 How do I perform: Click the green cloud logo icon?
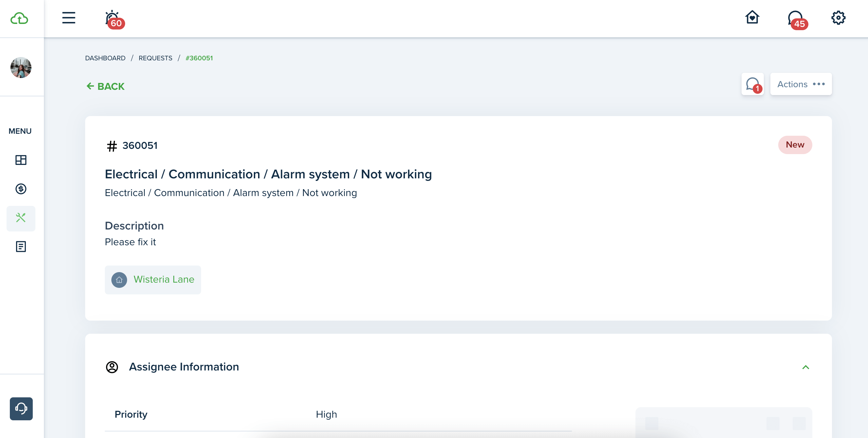coord(19,18)
